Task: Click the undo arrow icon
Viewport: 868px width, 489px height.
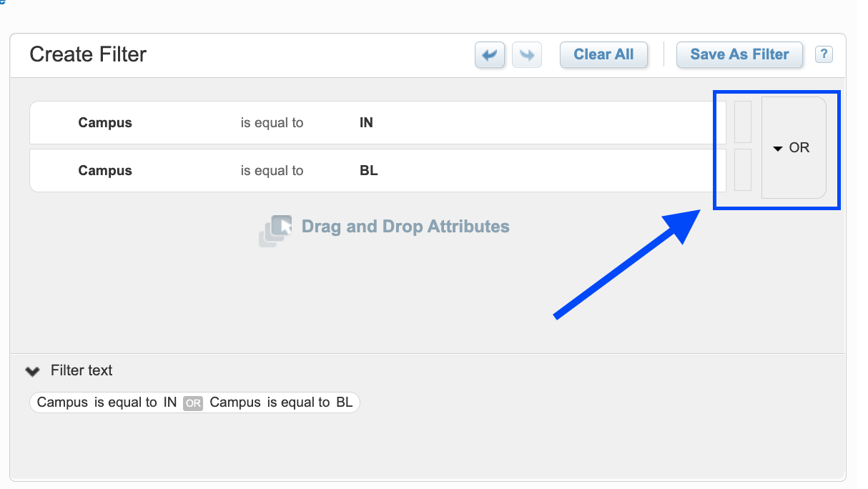Action: 490,55
